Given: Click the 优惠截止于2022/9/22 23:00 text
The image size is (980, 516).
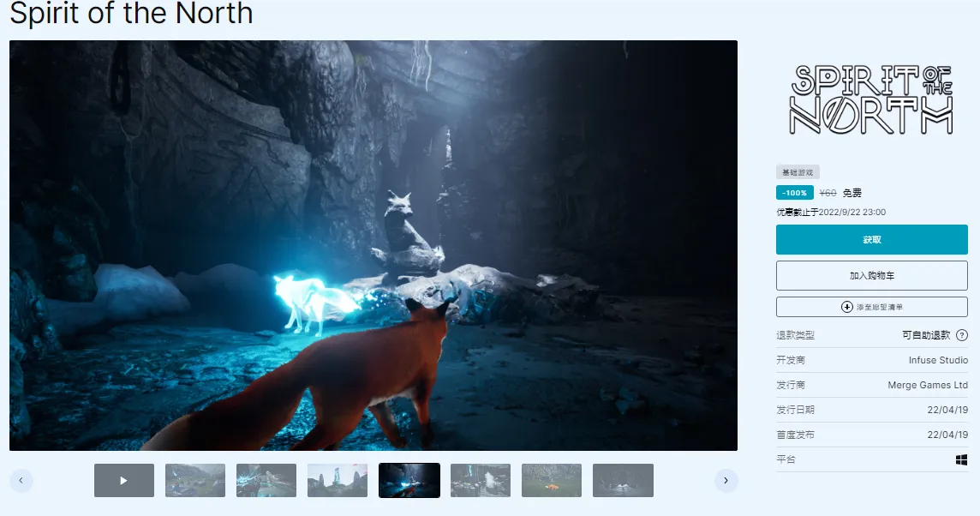Looking at the screenshot, I should tap(831, 212).
